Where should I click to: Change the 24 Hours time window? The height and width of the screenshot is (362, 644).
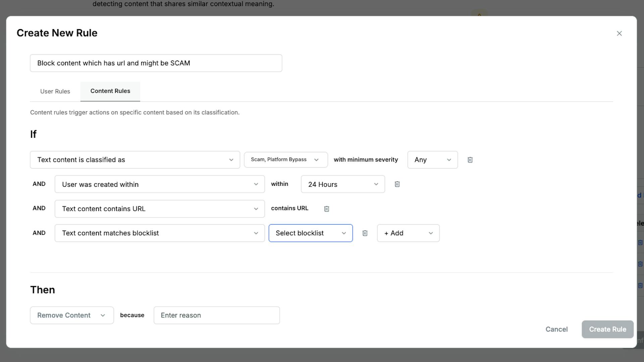coord(342,184)
